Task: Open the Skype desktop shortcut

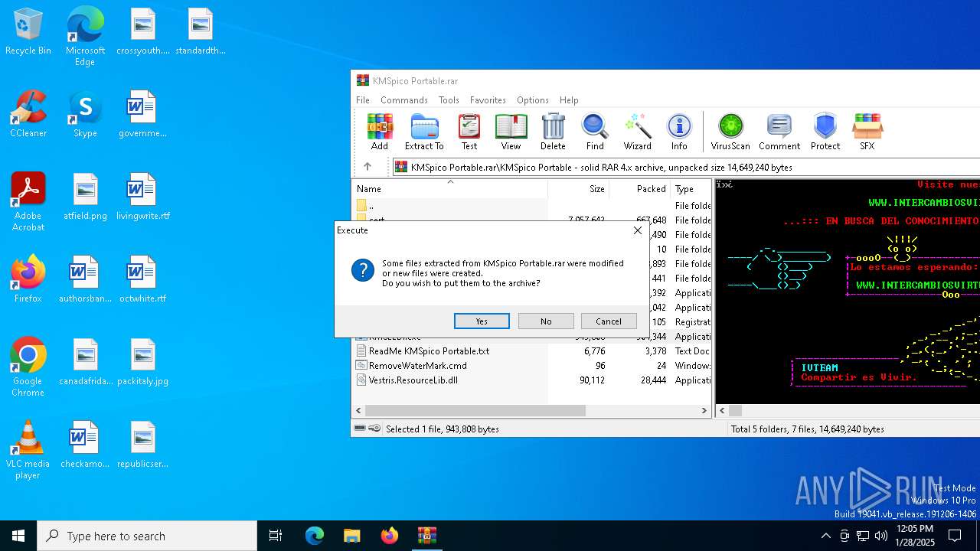Action: coord(85,114)
